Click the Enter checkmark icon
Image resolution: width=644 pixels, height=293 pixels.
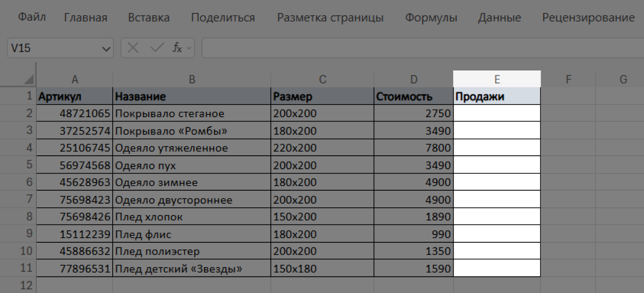(156, 47)
